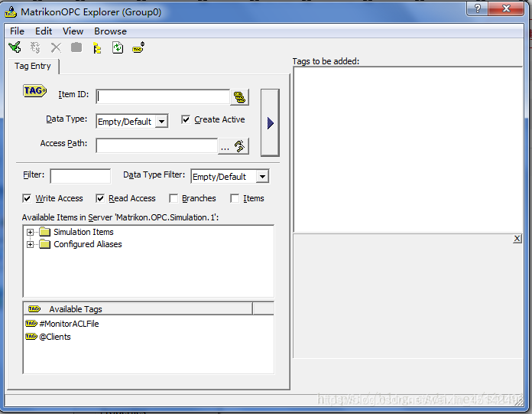Select the #MonitorACLFile tag

tap(69, 324)
